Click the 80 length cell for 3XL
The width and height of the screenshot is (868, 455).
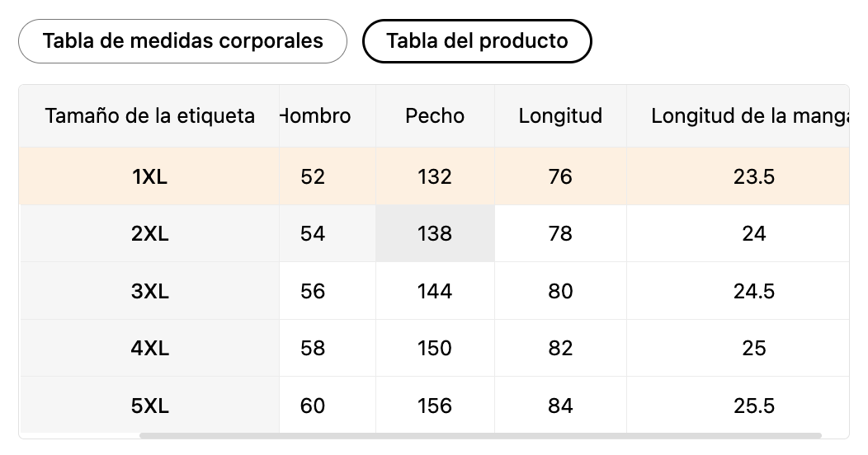(560, 291)
